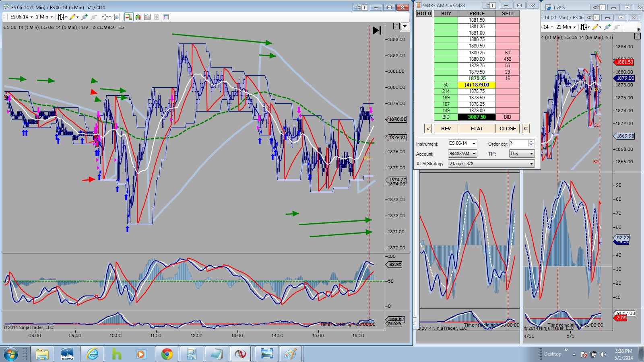This screenshot has height=362, width=644.
Task: Open the chart properties icon
Action: [165, 17]
